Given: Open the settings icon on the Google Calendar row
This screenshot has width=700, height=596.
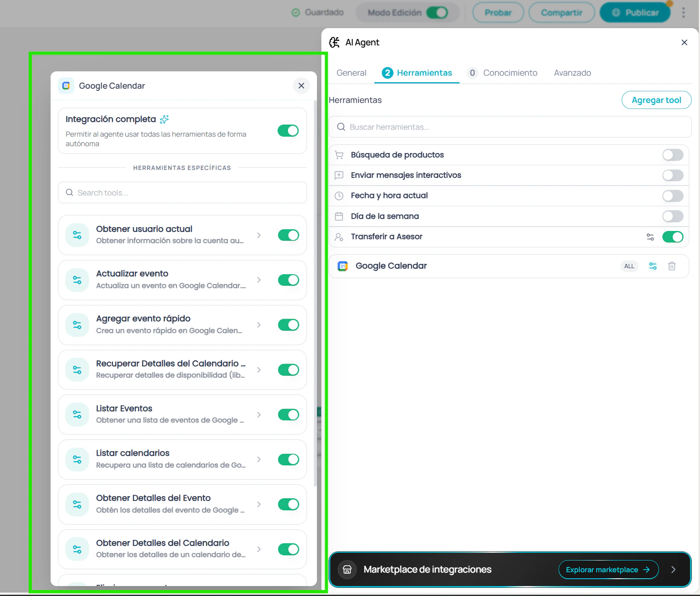Looking at the screenshot, I should pos(652,266).
